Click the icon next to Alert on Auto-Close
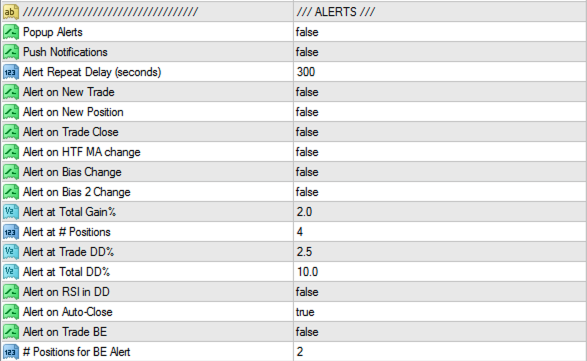 pyautogui.click(x=10, y=312)
